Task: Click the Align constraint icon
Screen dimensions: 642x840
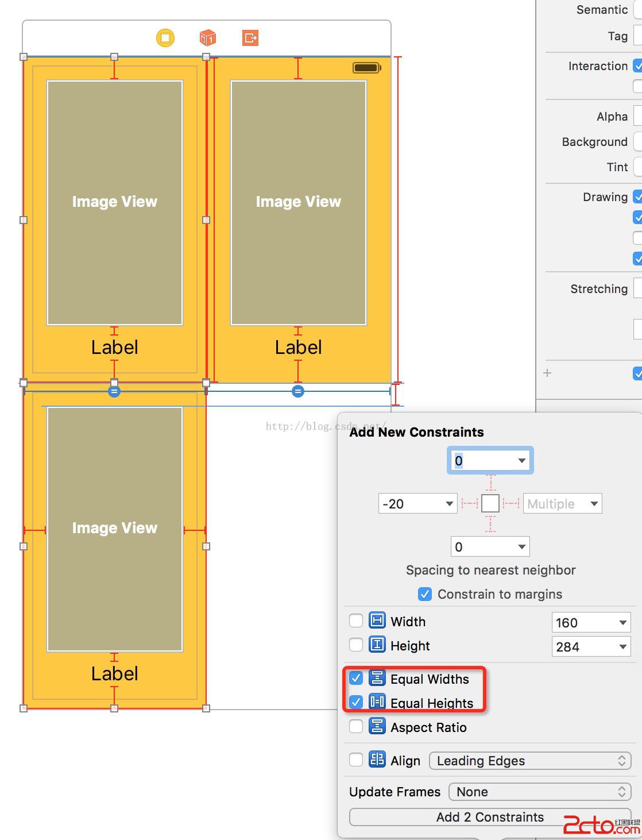Action: point(377,760)
